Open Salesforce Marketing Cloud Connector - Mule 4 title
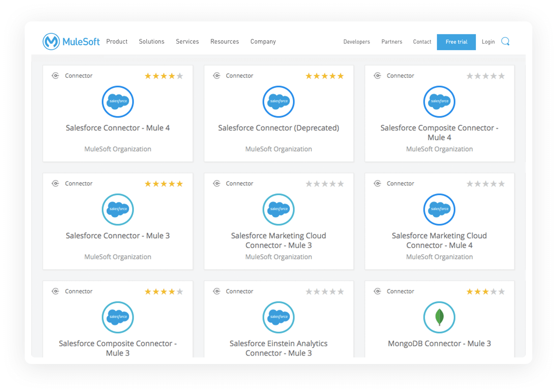This screenshot has height=392, width=557. (x=439, y=240)
